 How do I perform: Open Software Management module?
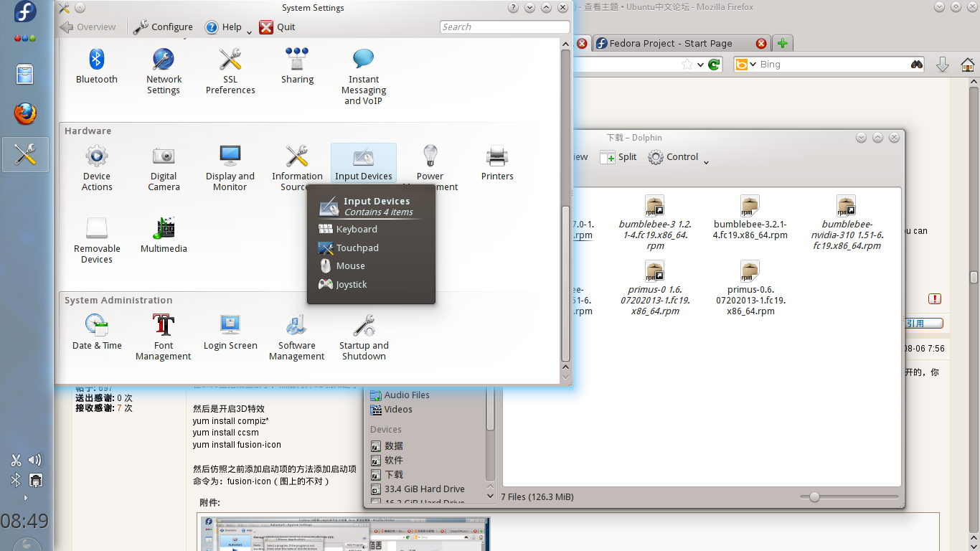point(297,337)
